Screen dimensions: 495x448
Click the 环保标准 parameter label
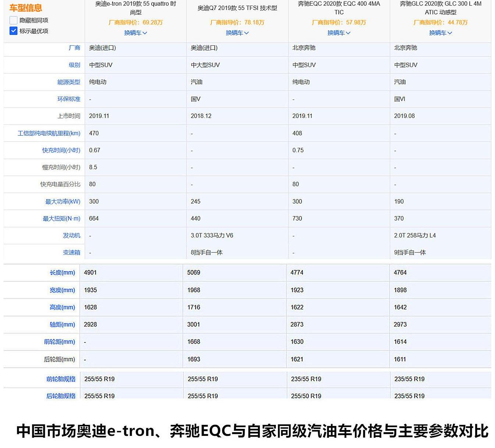[x=69, y=99]
